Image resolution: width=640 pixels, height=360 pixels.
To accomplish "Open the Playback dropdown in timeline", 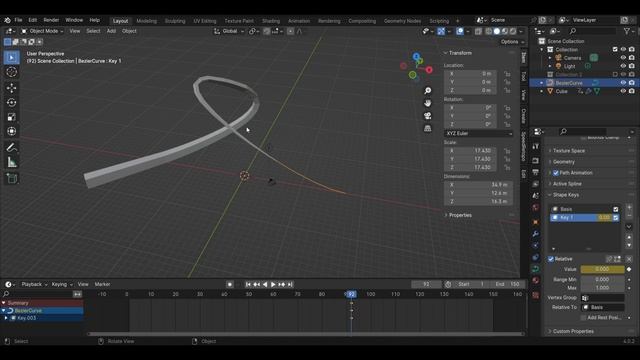I will [x=34, y=284].
